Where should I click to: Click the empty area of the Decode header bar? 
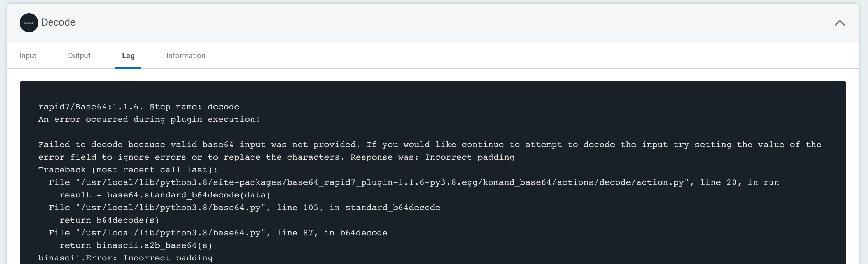coord(420,23)
